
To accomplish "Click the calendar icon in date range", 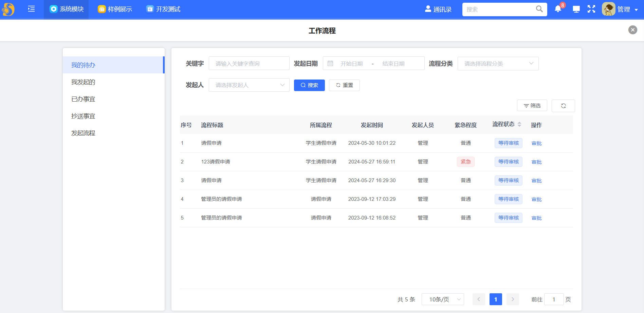I will [330, 64].
